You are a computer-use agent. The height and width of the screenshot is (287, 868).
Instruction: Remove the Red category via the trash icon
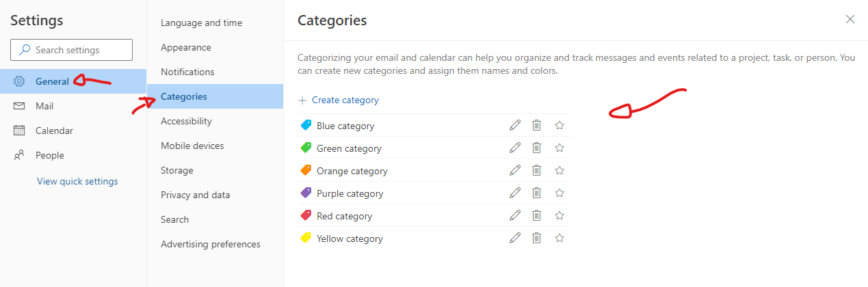coord(537,215)
